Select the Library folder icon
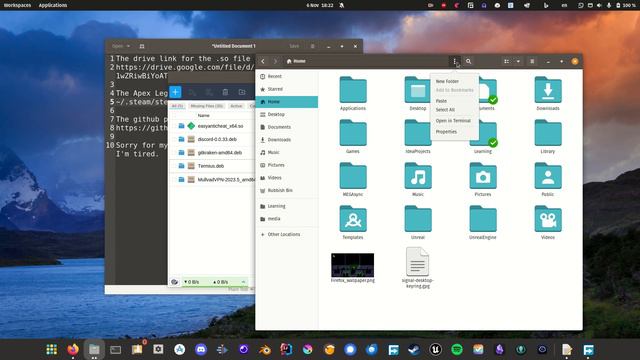The image size is (640, 360). (x=548, y=133)
